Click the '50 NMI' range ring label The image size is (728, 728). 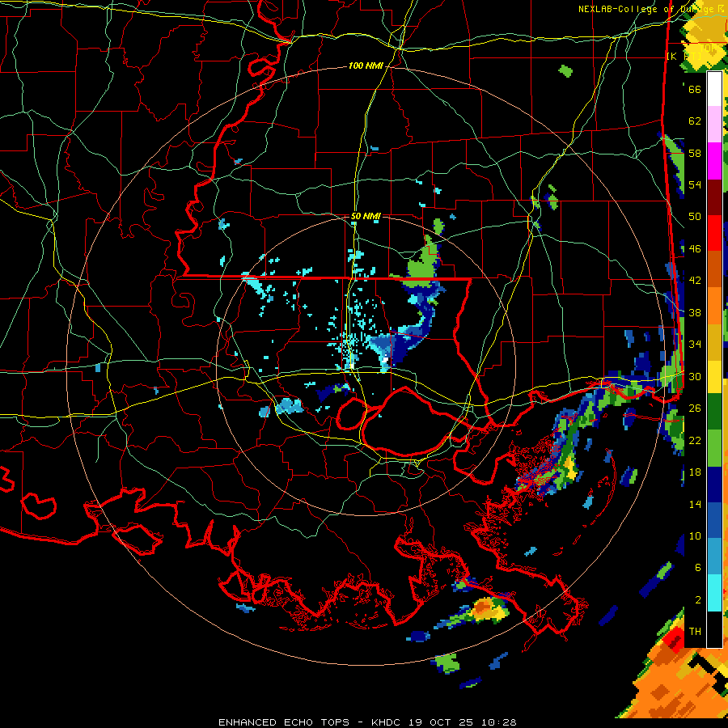tap(366, 216)
